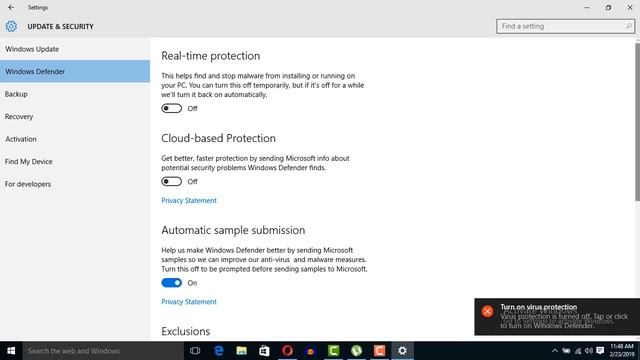Click the search magnifier in Find a setting

click(628, 26)
